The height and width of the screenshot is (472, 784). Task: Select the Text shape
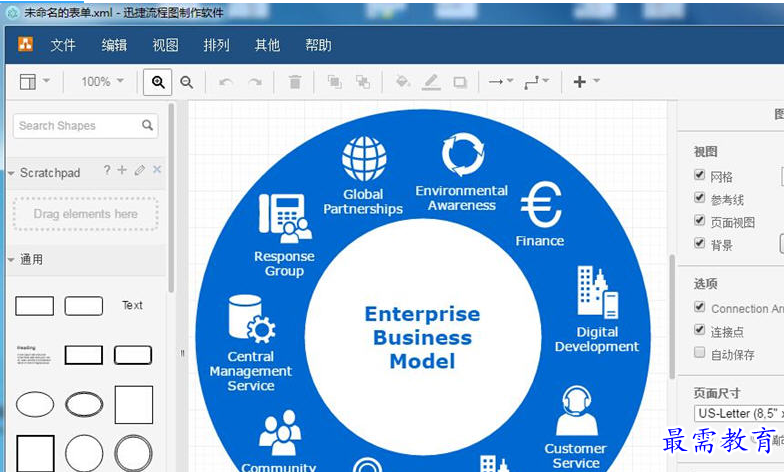click(x=132, y=305)
